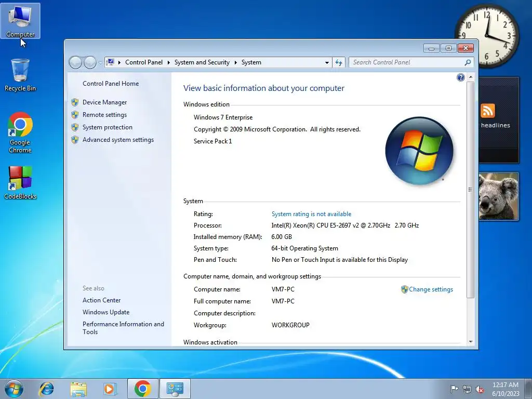The height and width of the screenshot is (399, 532).
Task: Click the System rating is not available link
Action: point(312,214)
